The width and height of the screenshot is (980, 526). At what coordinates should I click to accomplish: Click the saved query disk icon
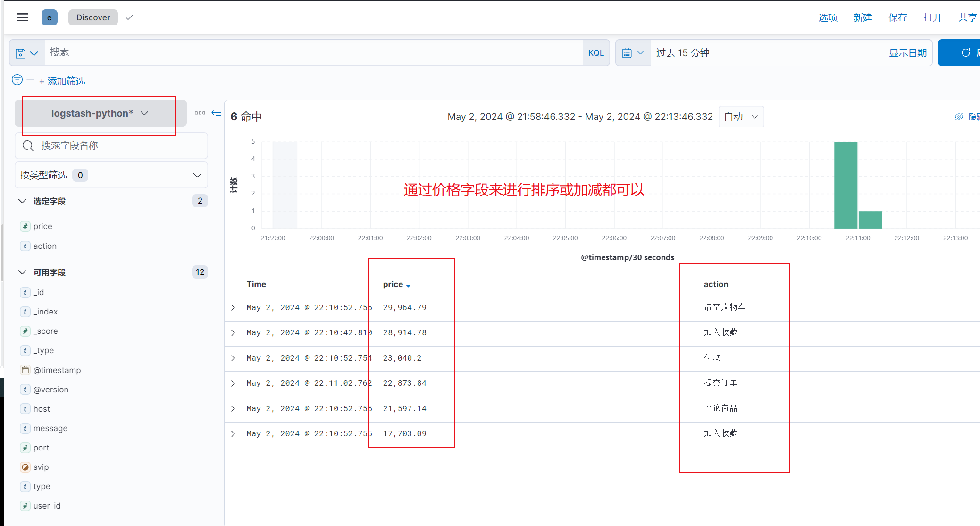(x=21, y=53)
